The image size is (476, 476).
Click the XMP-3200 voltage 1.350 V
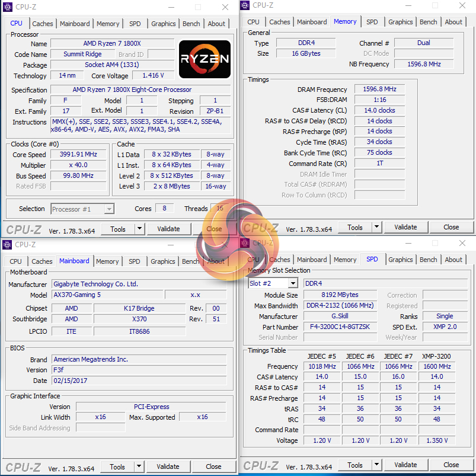point(437,440)
